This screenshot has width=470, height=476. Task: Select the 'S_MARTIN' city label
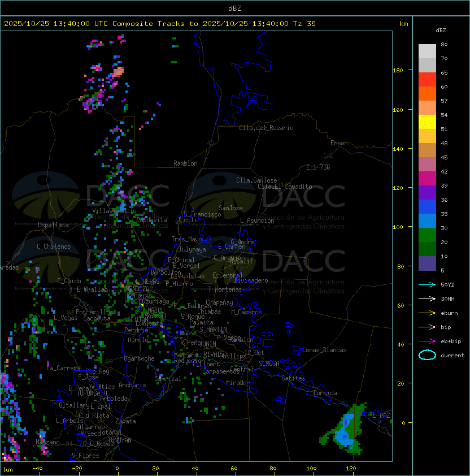point(213,330)
